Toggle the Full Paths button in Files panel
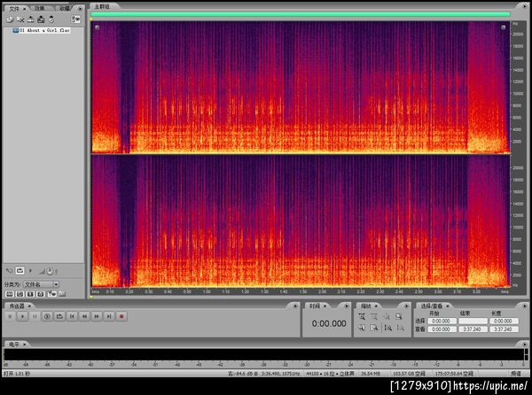Image resolution: width=532 pixels, height=395 pixels. tap(62, 294)
